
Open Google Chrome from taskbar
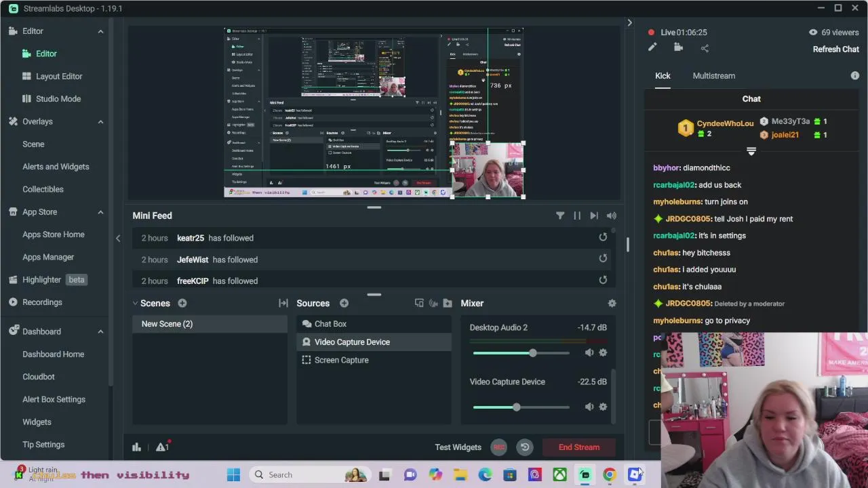click(x=610, y=474)
